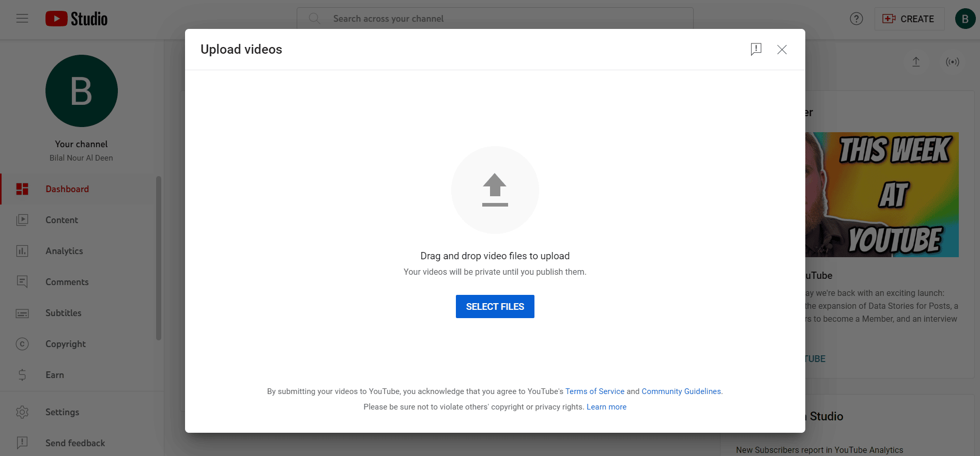Open the account avatar B in header

[965, 19]
